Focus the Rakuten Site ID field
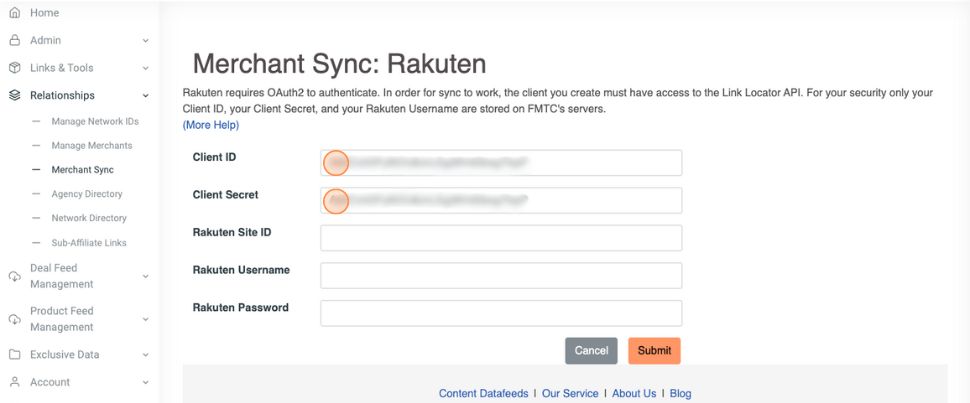The image size is (970, 403). coord(500,238)
